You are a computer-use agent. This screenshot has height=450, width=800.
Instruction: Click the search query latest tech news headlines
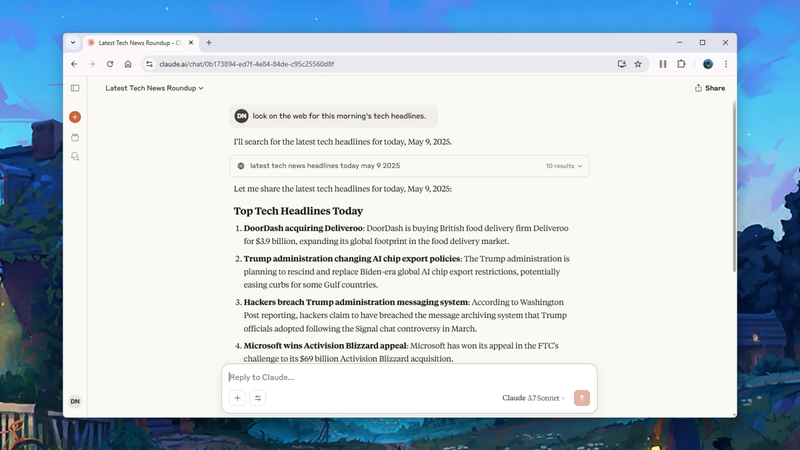click(325, 166)
